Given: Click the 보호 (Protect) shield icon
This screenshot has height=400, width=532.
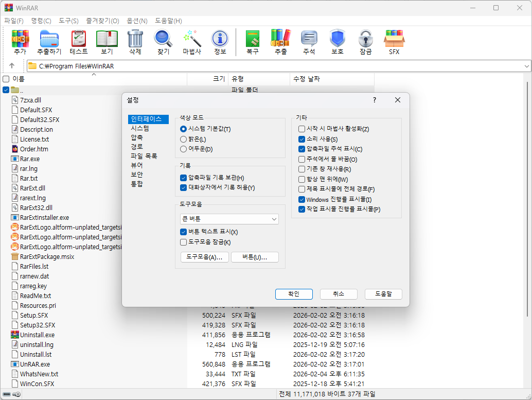Looking at the screenshot, I should (337, 39).
